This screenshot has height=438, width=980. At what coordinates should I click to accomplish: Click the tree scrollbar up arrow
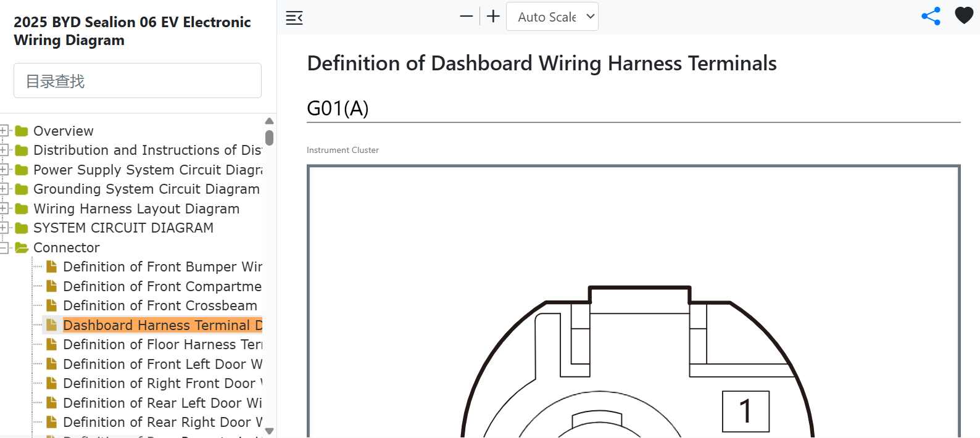[269, 121]
